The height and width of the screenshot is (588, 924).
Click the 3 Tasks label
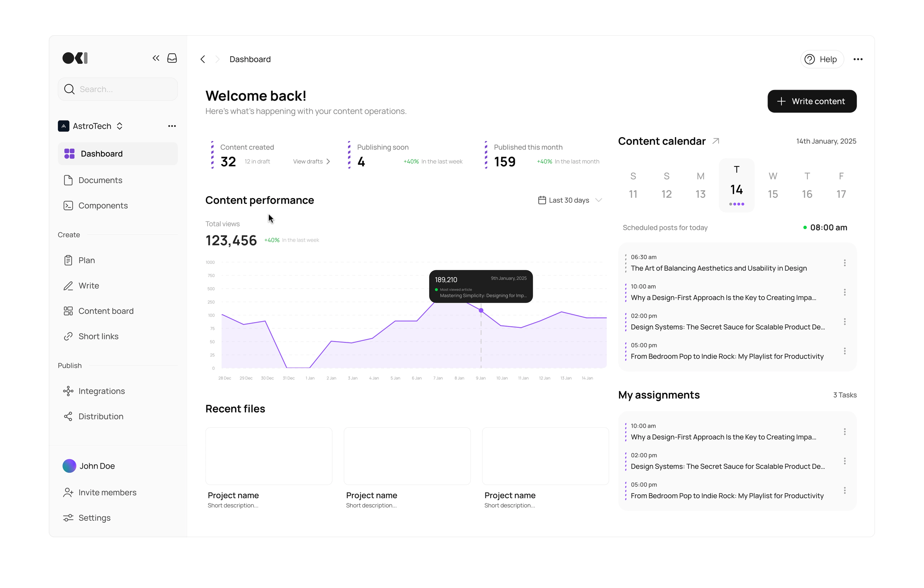pos(845,395)
